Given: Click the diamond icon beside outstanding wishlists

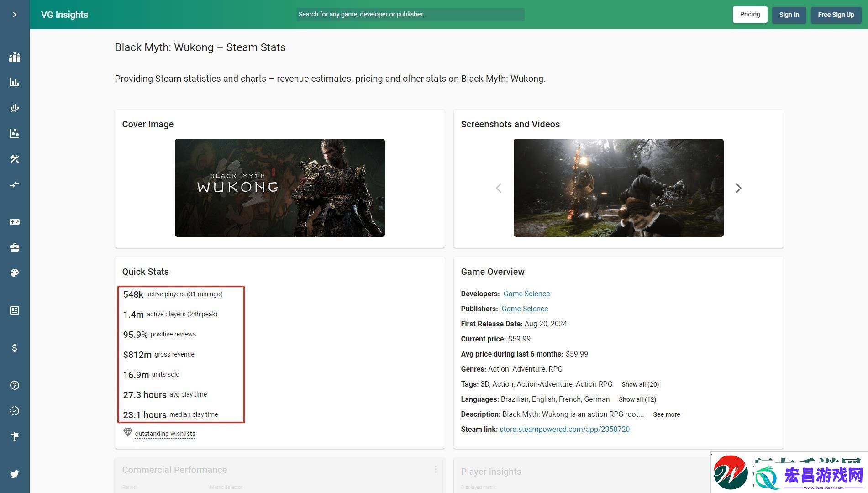Looking at the screenshot, I should coord(128,432).
